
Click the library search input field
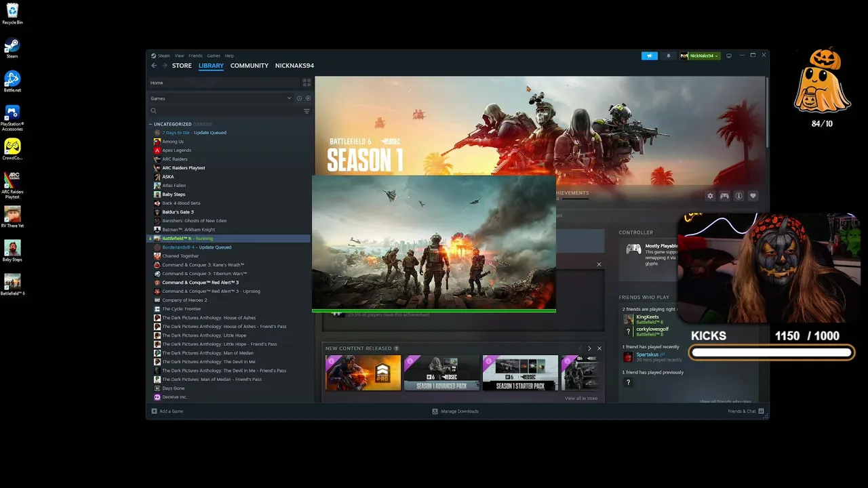pos(229,111)
